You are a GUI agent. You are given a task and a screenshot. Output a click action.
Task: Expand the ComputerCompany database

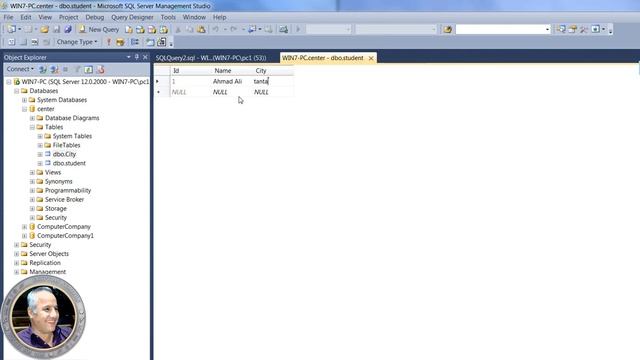(24, 227)
